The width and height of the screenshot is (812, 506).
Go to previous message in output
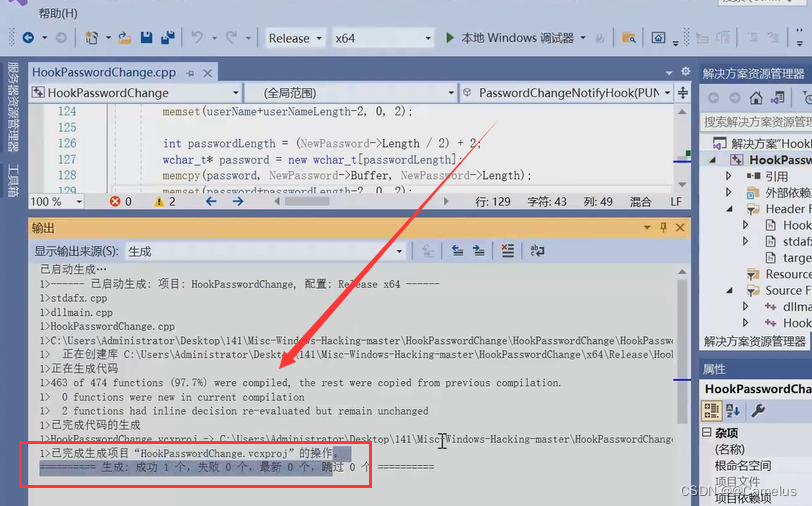[457, 251]
